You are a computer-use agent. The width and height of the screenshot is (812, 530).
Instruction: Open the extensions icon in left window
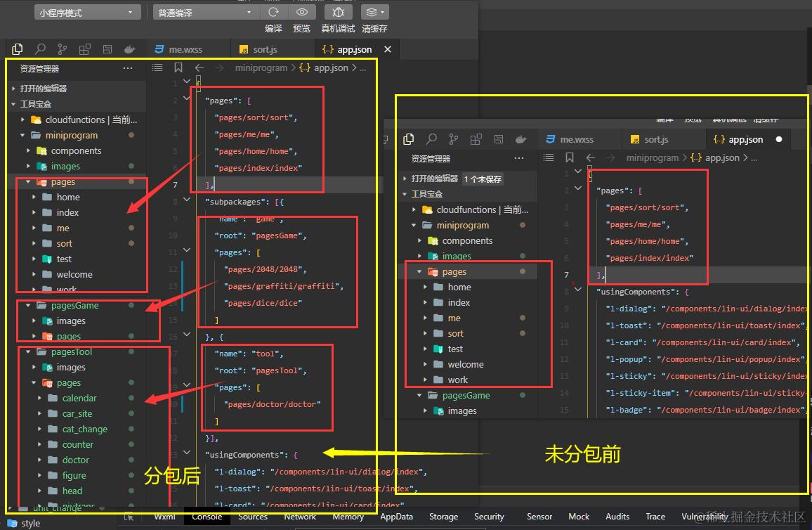[x=84, y=49]
